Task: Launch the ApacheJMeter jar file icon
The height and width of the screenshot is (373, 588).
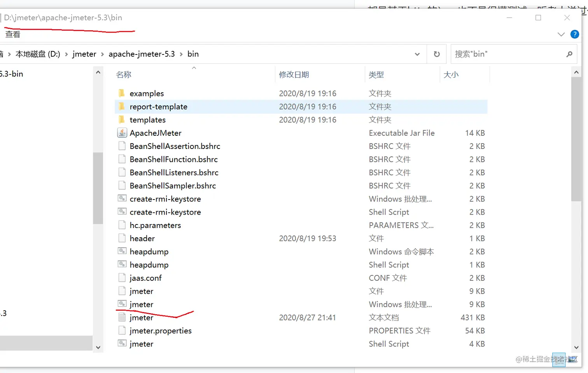Action: [x=122, y=133]
